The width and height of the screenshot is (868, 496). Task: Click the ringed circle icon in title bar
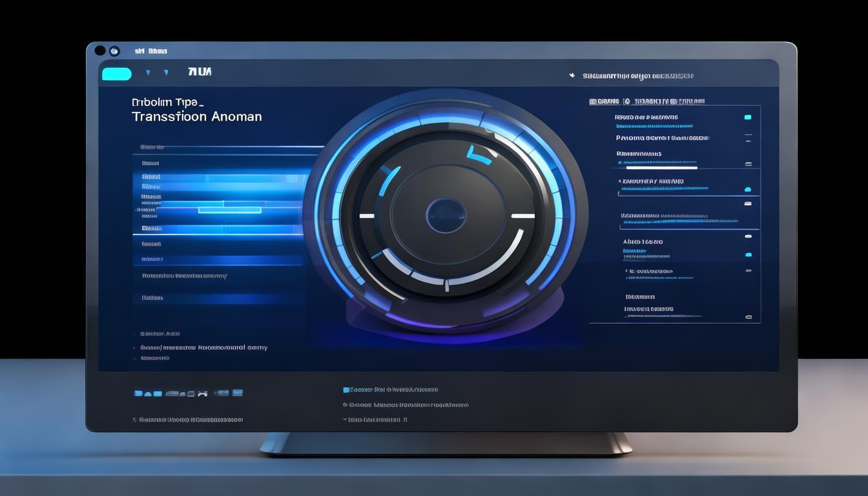(114, 50)
